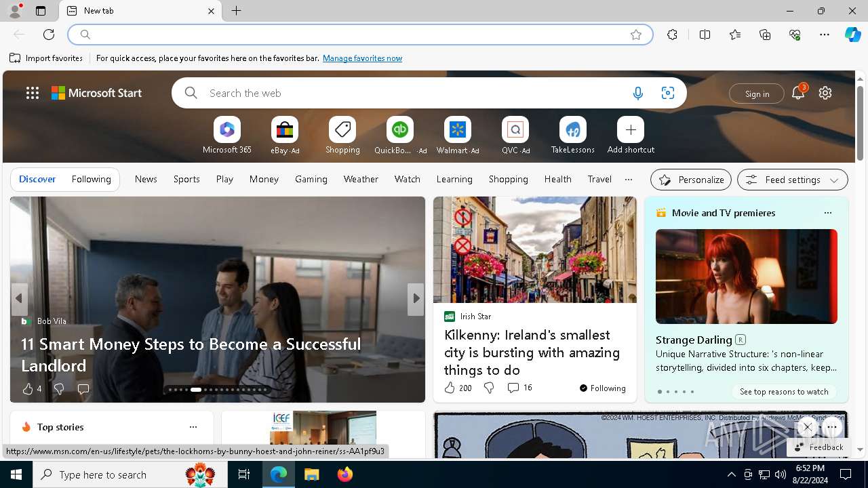
Task: Expand the Feed settings dropdown
Action: point(793,180)
